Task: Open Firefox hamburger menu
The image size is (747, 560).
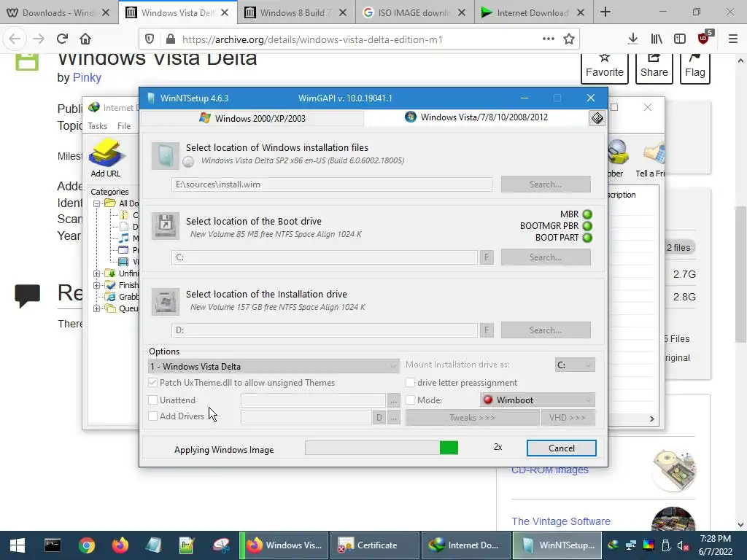Action: [732, 39]
